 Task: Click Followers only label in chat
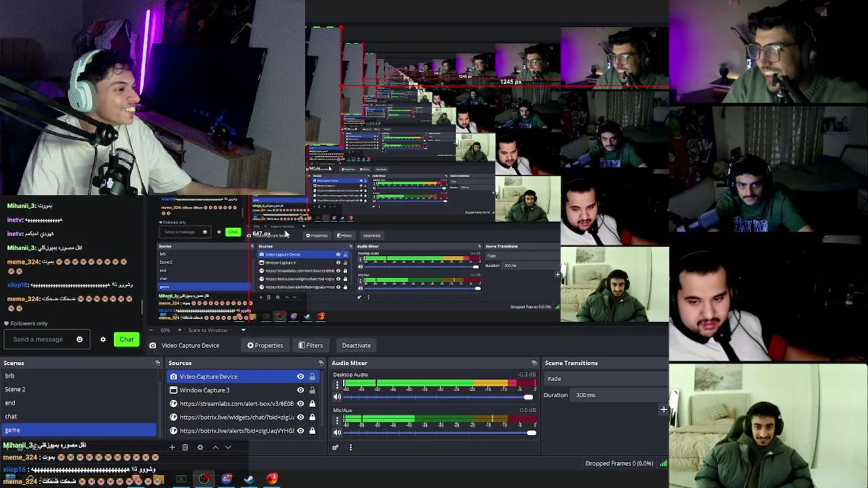click(x=28, y=323)
